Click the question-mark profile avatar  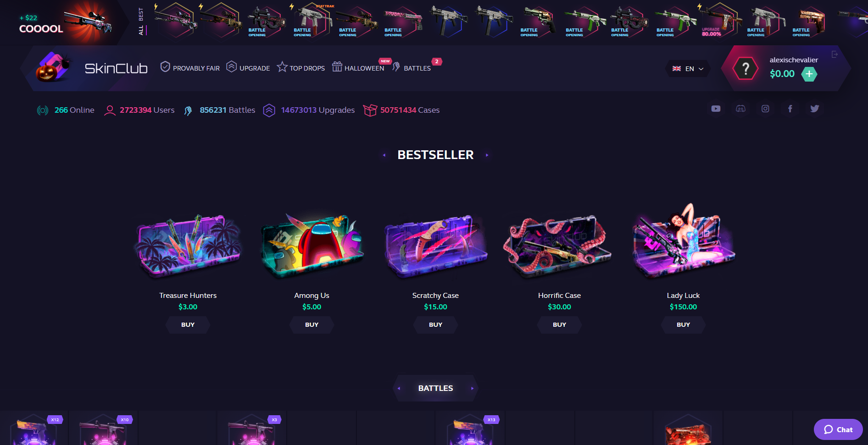[x=746, y=68]
